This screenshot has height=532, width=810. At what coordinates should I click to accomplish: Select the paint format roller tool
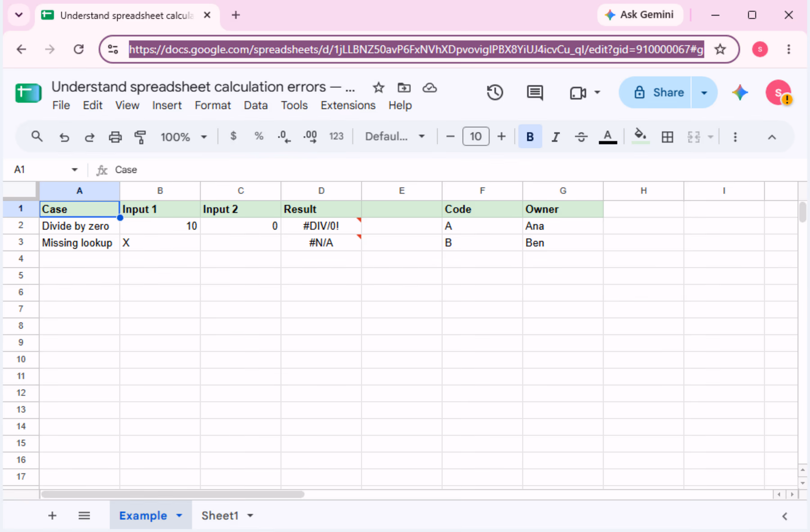click(140, 137)
